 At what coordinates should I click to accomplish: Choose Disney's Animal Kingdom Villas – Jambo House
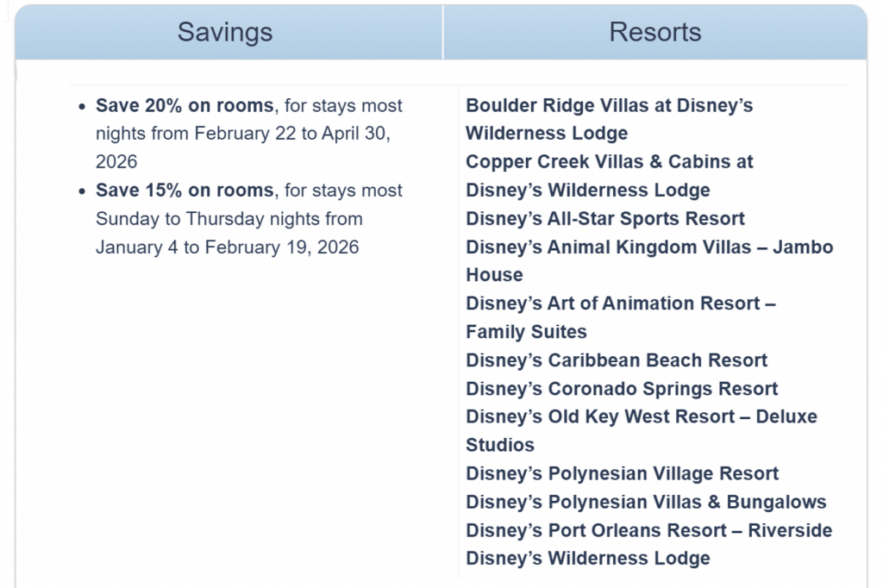[x=648, y=247]
